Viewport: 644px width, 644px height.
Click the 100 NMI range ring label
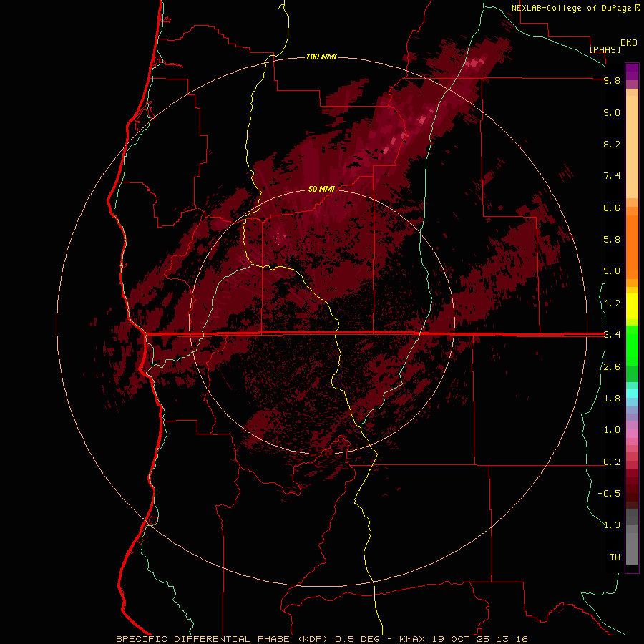[321, 57]
